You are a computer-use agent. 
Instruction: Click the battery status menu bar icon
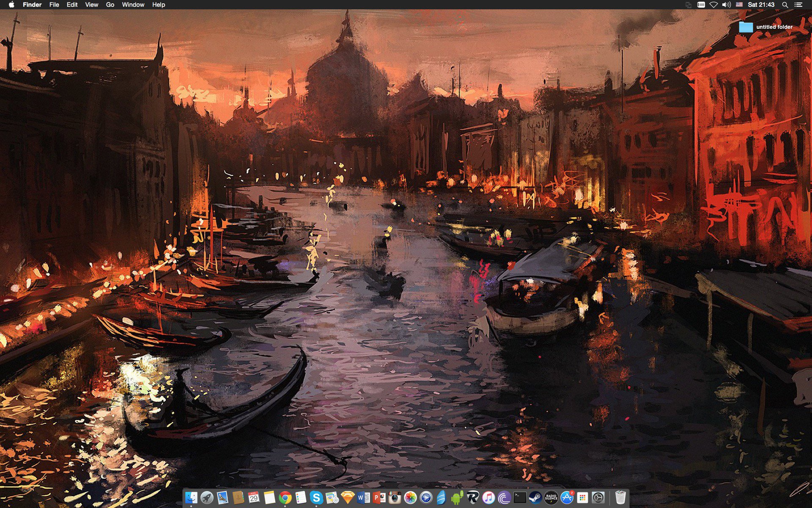point(701,5)
